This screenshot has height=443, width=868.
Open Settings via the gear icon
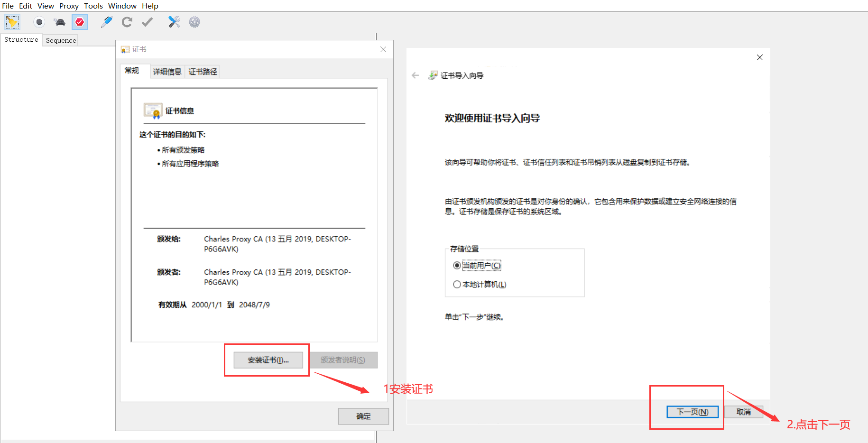(x=194, y=22)
